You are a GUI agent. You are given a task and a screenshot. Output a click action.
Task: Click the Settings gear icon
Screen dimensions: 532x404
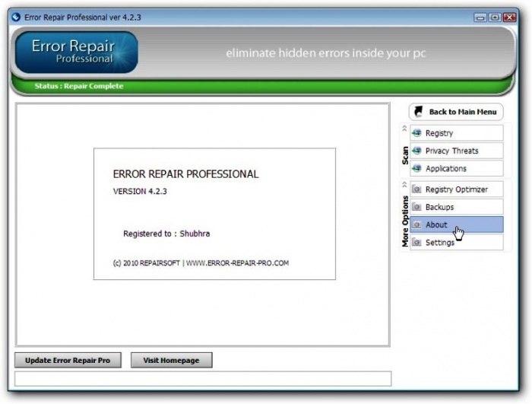click(416, 242)
